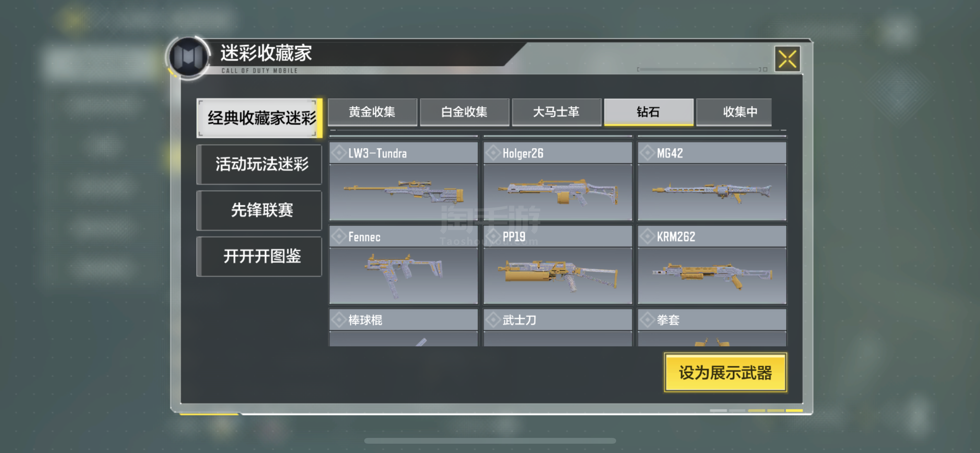The width and height of the screenshot is (980, 453).
Task: Select the 经典收藏家迷彩 category
Action: [x=259, y=118]
